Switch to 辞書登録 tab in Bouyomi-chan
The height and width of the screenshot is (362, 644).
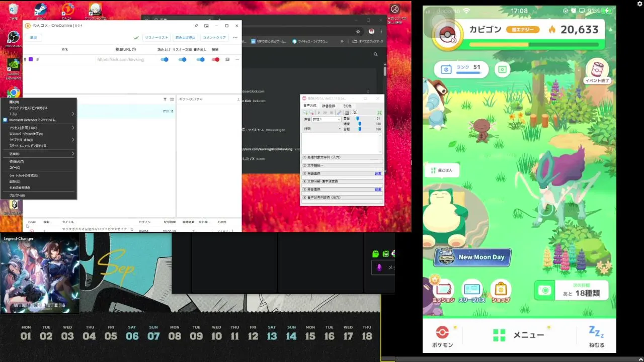click(x=329, y=106)
